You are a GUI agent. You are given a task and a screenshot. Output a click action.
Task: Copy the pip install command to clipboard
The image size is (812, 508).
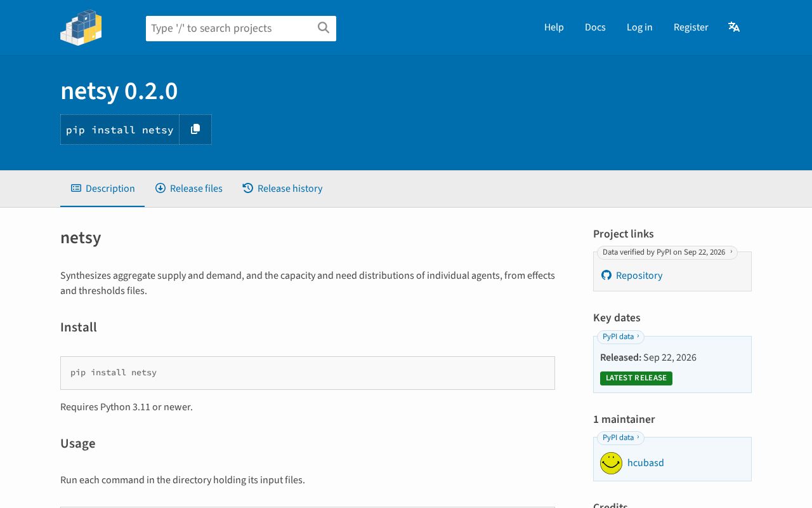click(195, 130)
